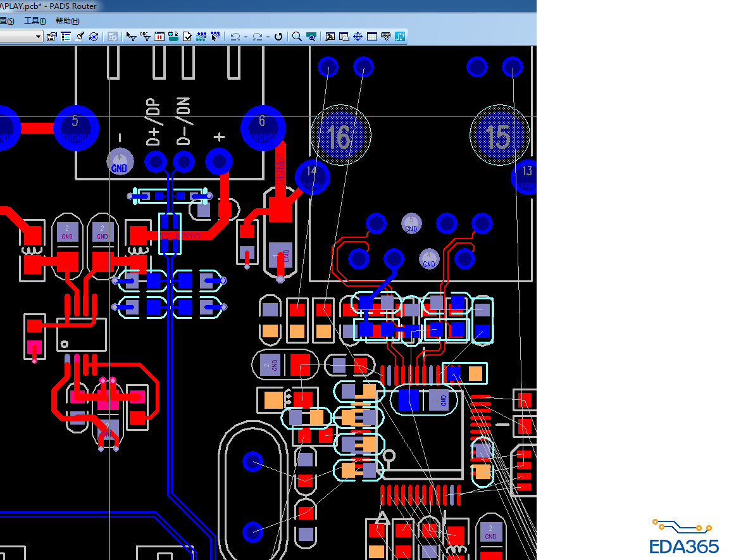Open the Shortcut keys keyboard icon
Viewport: 729px width, 560px height.
point(385,36)
